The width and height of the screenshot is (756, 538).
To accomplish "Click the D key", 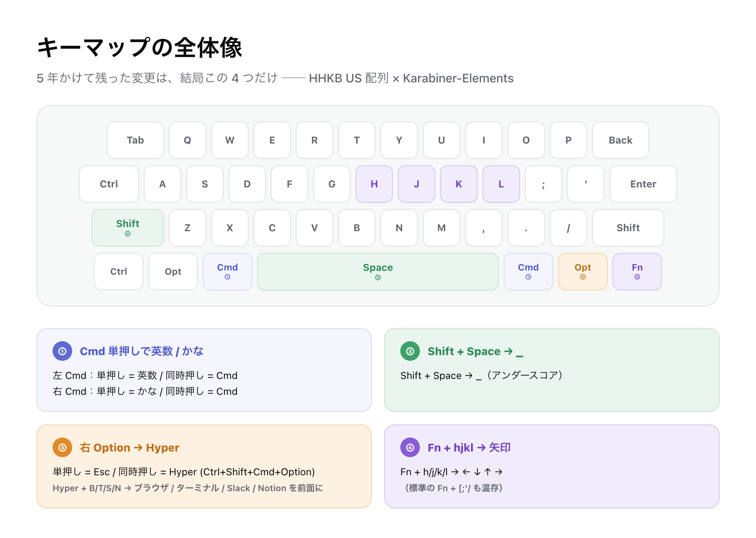I will (x=247, y=184).
